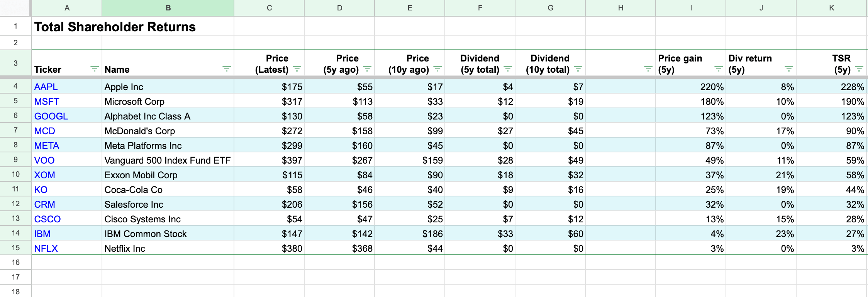The height and width of the screenshot is (297, 868).
Task: Open the Name column filter
Action: click(x=227, y=69)
